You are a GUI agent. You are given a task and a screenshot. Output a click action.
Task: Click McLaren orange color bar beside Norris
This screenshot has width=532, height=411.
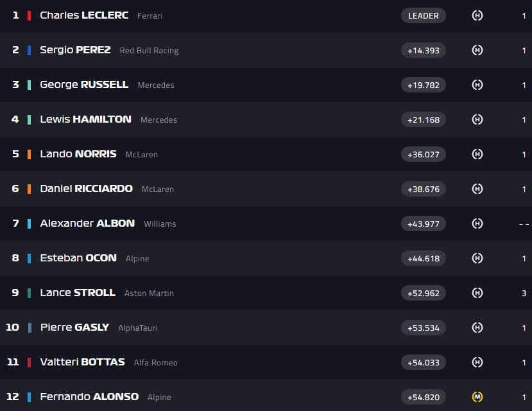coord(29,154)
